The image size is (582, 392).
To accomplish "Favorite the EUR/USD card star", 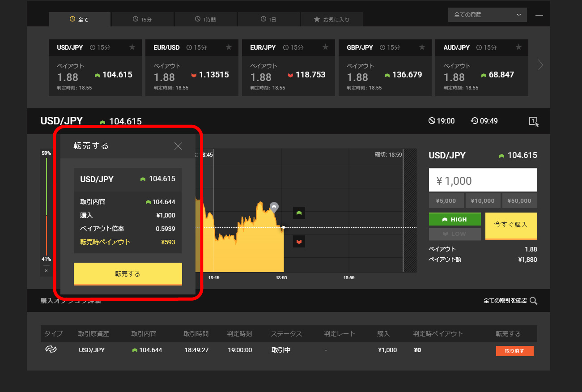I will coord(229,47).
